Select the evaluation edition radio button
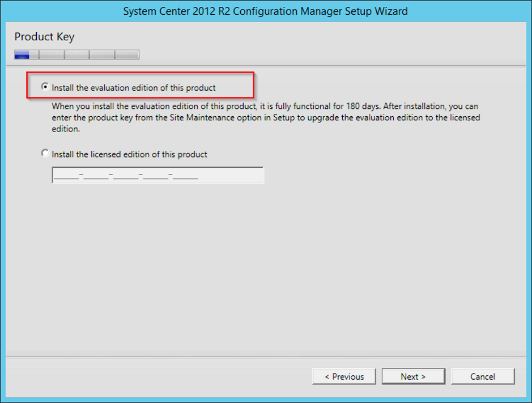This screenshot has width=532, height=403. coord(45,87)
